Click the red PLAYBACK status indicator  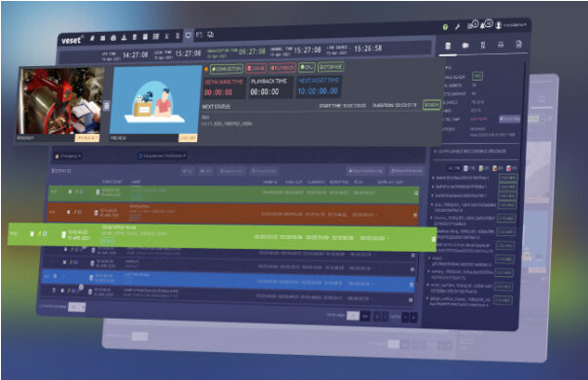click(283, 68)
